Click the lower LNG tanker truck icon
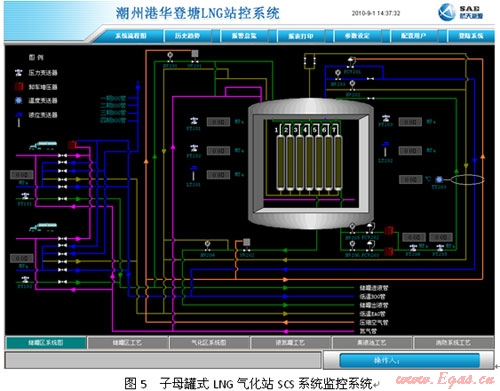 43,227
